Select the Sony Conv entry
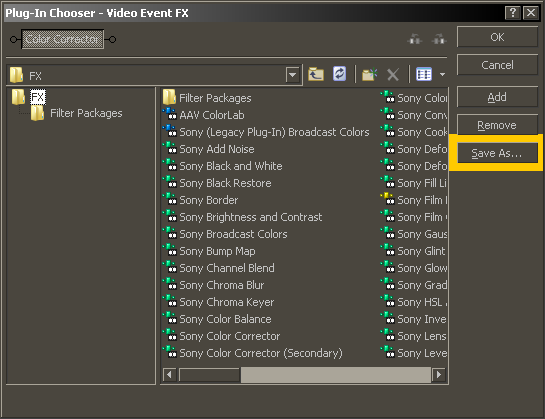Viewport: 545px width, 419px height. click(x=413, y=115)
